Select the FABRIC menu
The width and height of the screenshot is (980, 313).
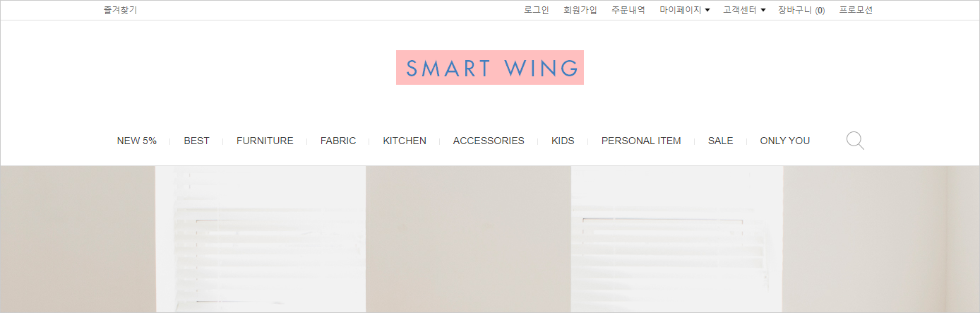338,141
